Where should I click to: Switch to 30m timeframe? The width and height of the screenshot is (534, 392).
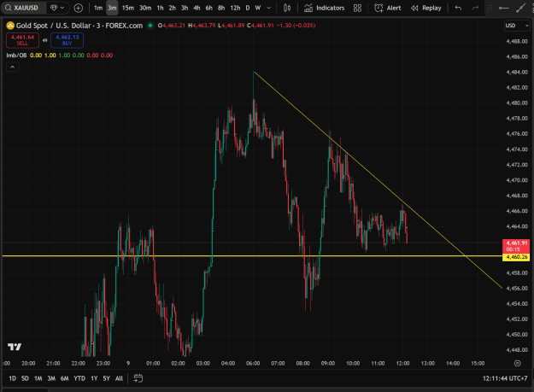tap(145, 8)
